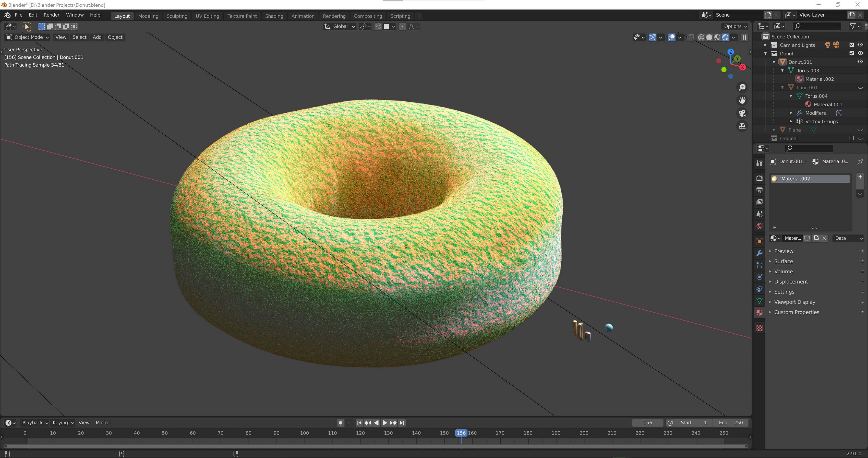Expand the Modifiers entry under Torus.004
This screenshot has width=868, height=458.
(791, 113)
